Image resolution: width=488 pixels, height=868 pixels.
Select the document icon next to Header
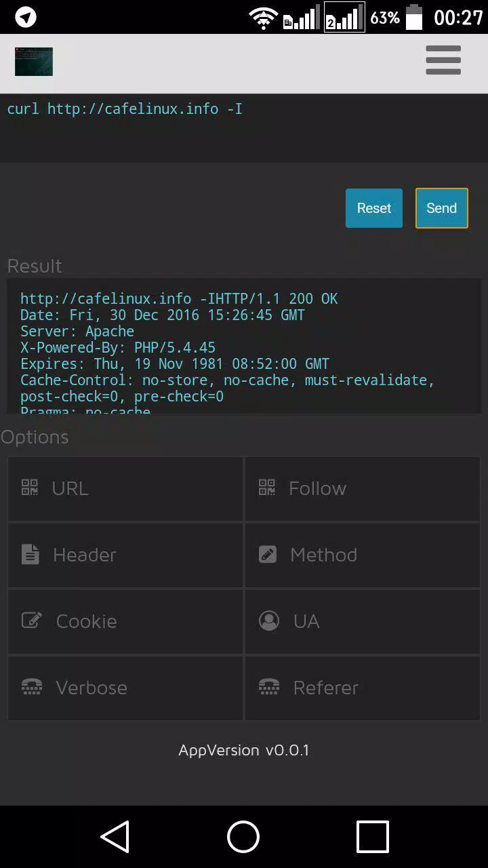coord(30,554)
